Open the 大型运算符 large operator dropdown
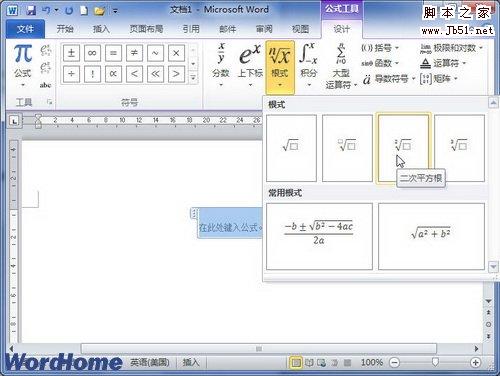 (341, 66)
